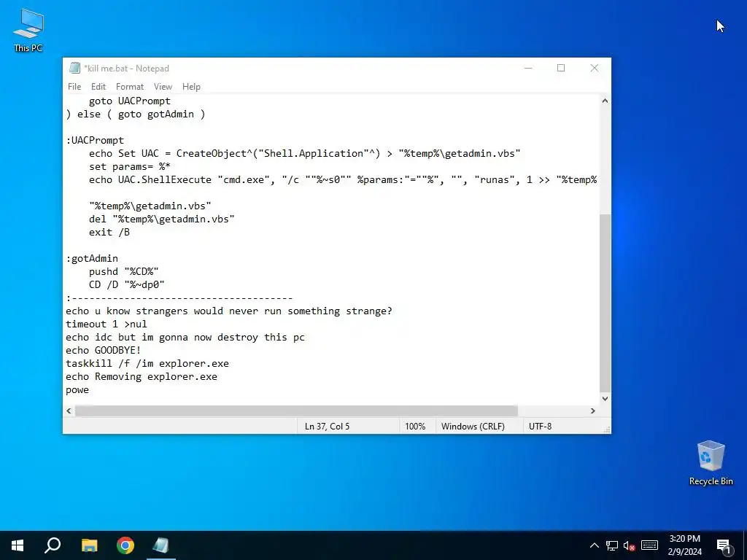Open the Edit menu
Image resolution: width=747 pixels, height=560 pixels.
pyautogui.click(x=98, y=87)
